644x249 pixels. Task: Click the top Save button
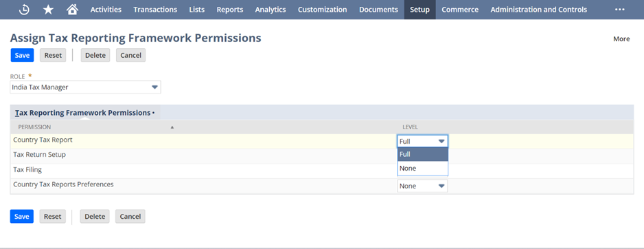22,55
